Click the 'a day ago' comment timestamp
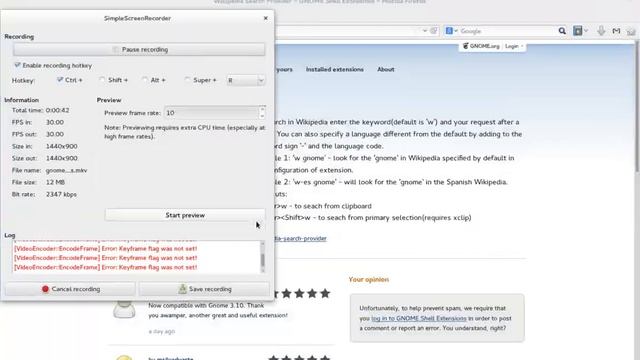This screenshot has width=640, height=360. tap(162, 331)
